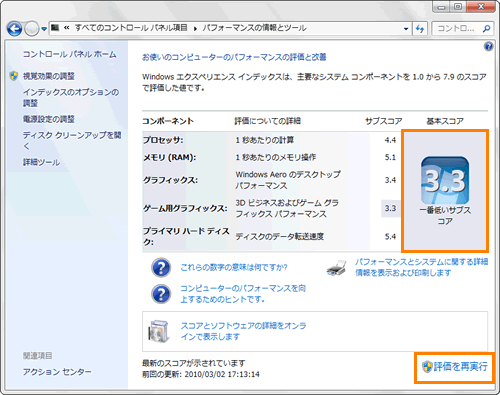The image size is (500, 395).
Task: Click the software box icon
Action: (x=158, y=331)
